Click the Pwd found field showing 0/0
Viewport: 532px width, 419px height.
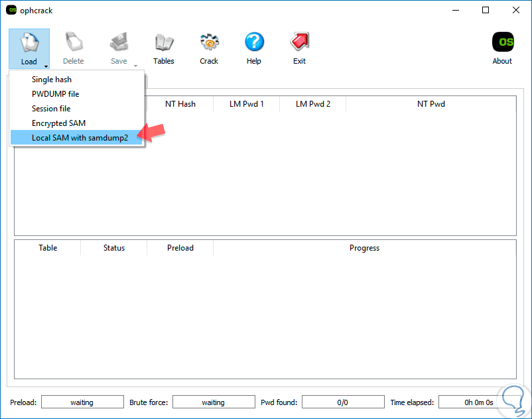[x=343, y=402]
